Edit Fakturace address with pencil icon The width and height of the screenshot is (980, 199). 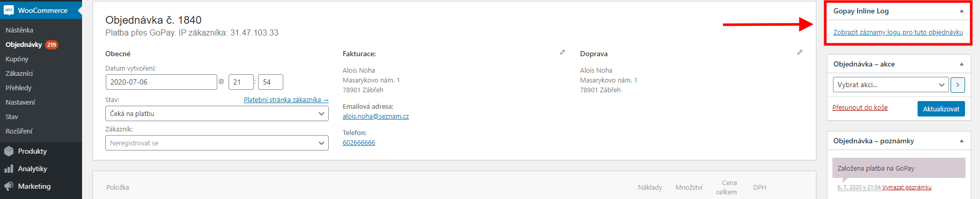pos(563,52)
